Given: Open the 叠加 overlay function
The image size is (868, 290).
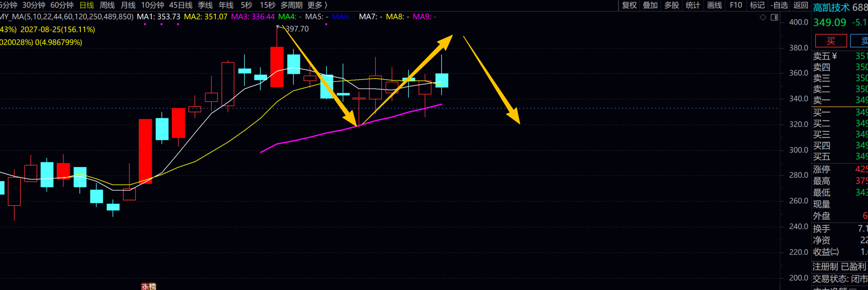Looking at the screenshot, I should pos(650,5).
